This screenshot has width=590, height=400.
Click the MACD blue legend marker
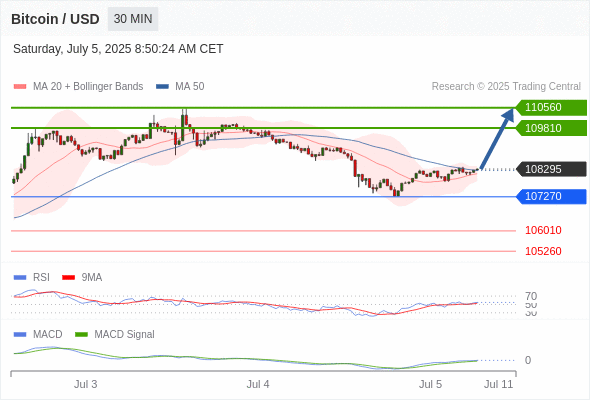[20, 335]
